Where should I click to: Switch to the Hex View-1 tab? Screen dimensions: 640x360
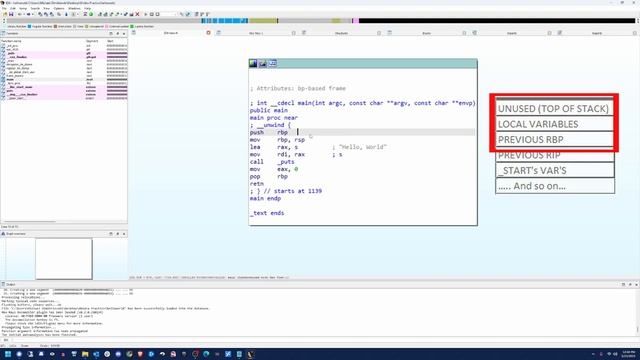(256, 33)
